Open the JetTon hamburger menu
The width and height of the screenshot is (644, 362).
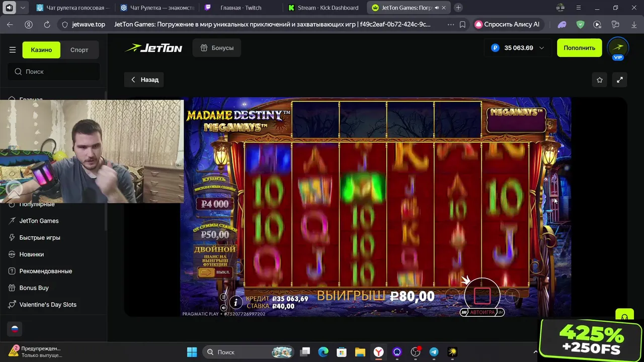(13, 50)
